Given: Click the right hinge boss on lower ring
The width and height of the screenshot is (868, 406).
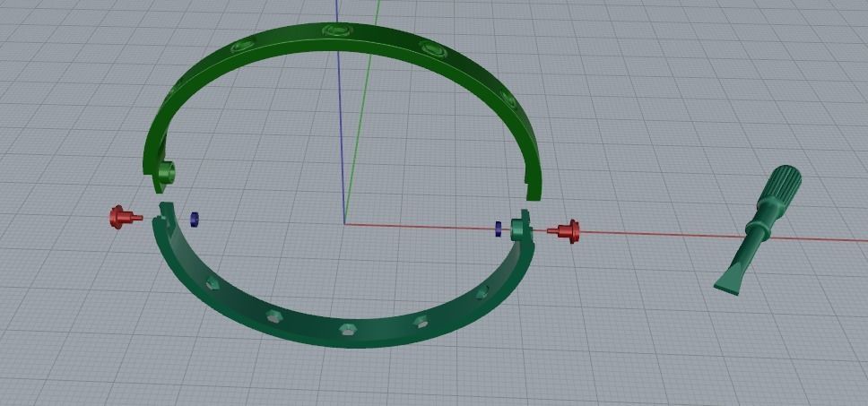Looking at the screenshot, I should coord(518,229).
